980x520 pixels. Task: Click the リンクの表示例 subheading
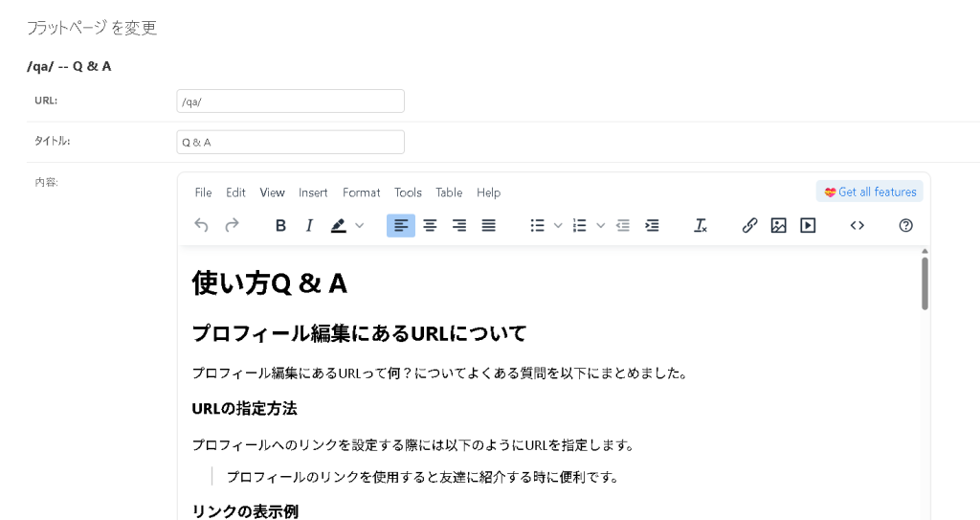coord(245,511)
